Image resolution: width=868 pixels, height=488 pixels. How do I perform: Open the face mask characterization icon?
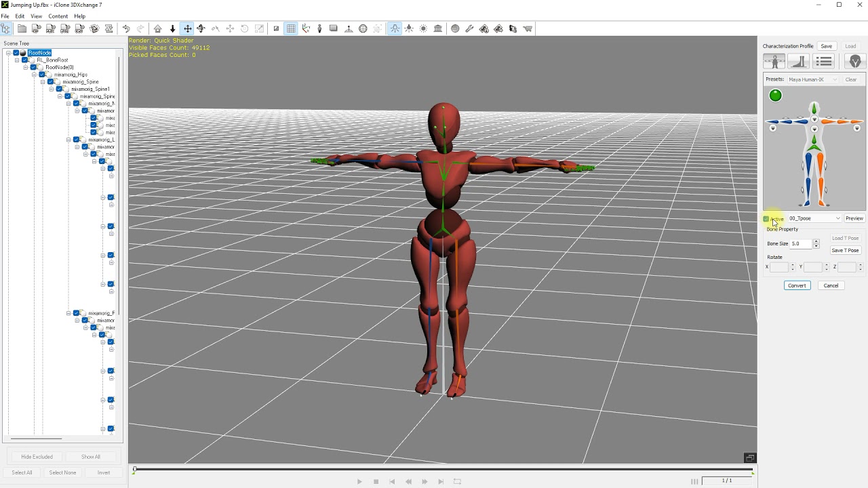coord(855,61)
